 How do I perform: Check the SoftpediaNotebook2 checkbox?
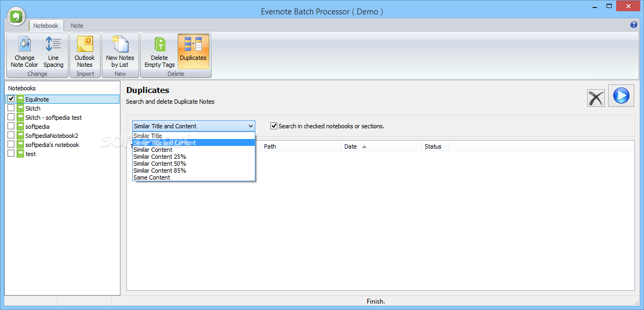click(x=11, y=136)
